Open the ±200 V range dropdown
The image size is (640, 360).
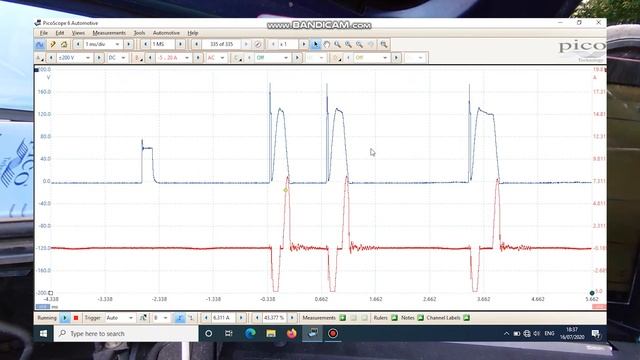74,58
